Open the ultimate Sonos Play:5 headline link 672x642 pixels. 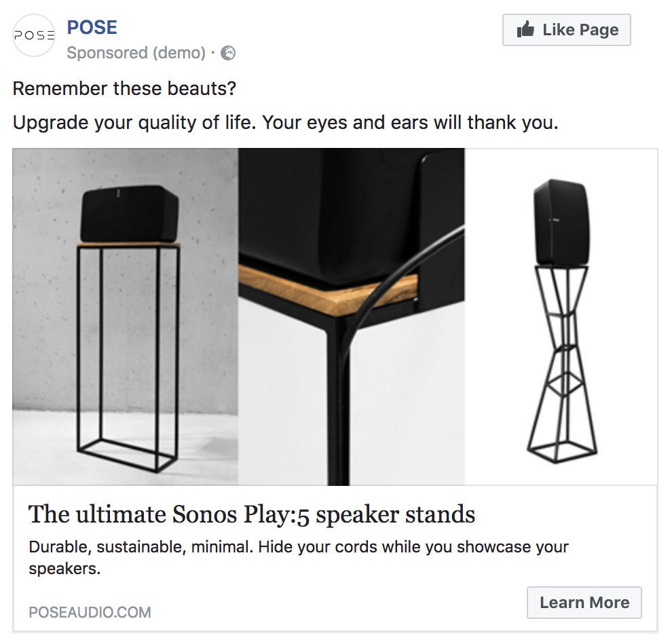click(x=251, y=514)
